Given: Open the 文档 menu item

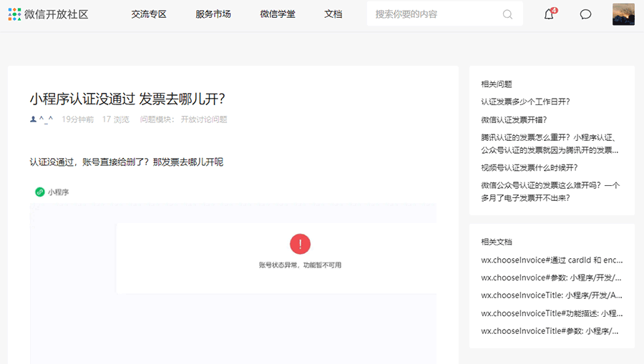Looking at the screenshot, I should click(x=333, y=14).
